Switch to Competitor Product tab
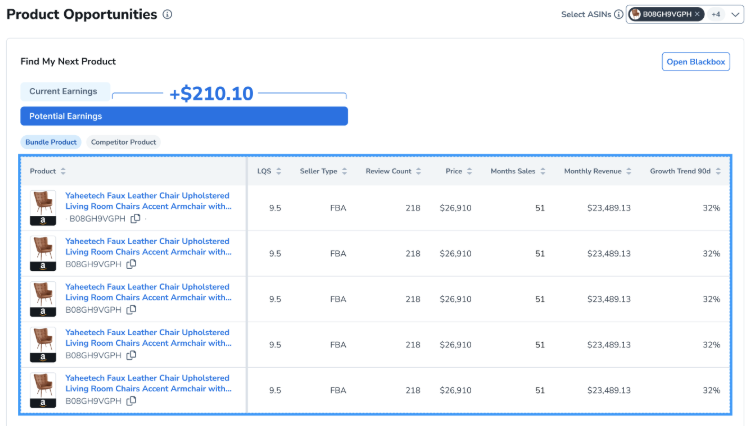751x426 pixels. pyautogui.click(x=123, y=142)
